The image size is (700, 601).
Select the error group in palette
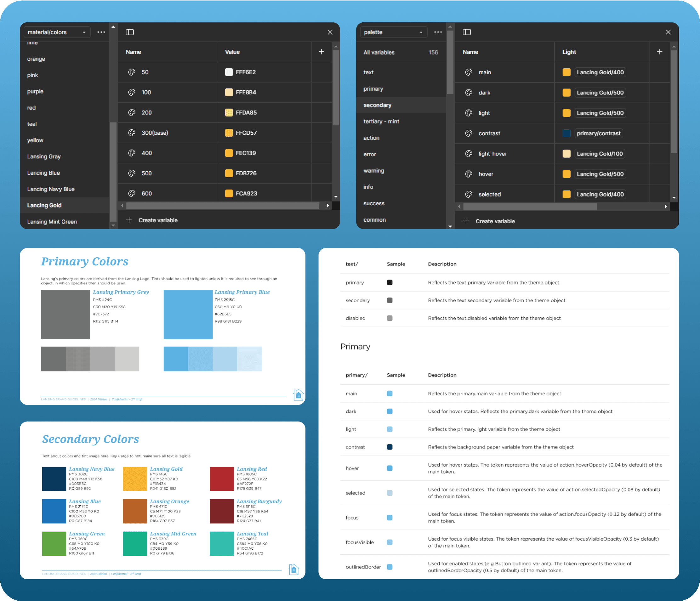point(401,154)
